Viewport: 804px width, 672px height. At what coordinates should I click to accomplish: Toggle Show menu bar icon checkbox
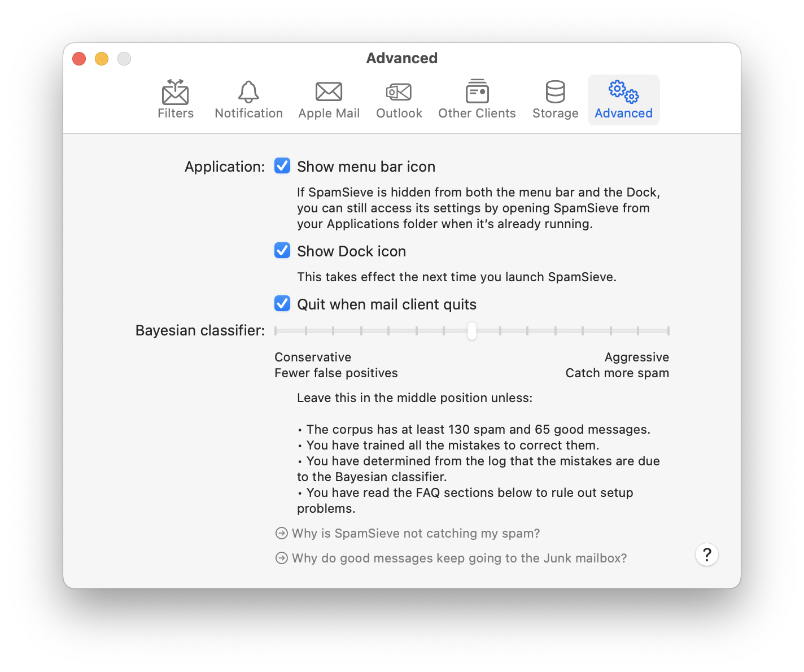pyautogui.click(x=282, y=166)
